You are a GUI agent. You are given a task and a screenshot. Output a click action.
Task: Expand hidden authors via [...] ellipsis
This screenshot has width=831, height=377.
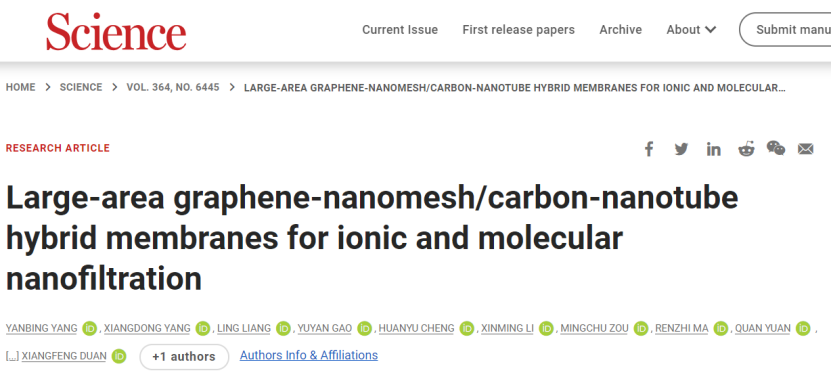pyautogui.click(x=12, y=356)
